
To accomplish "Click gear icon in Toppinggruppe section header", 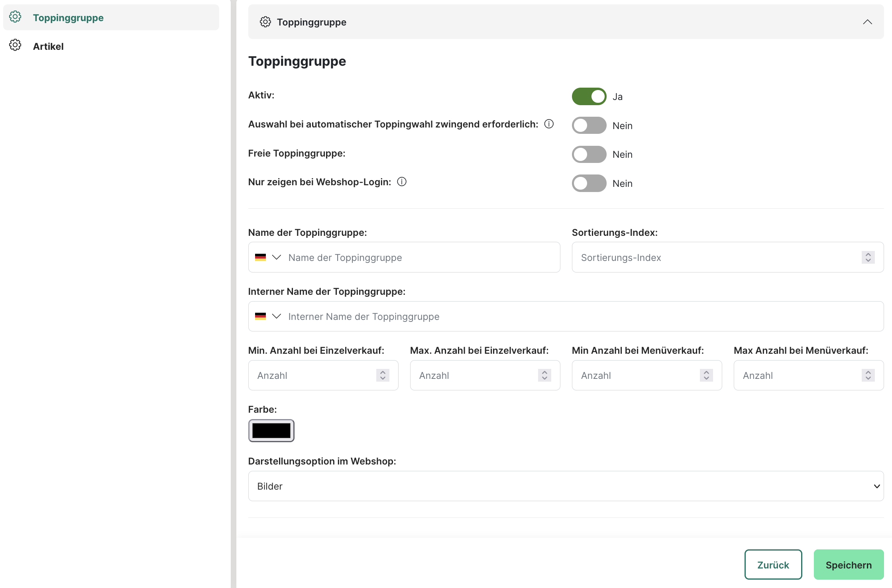I will click(x=265, y=22).
